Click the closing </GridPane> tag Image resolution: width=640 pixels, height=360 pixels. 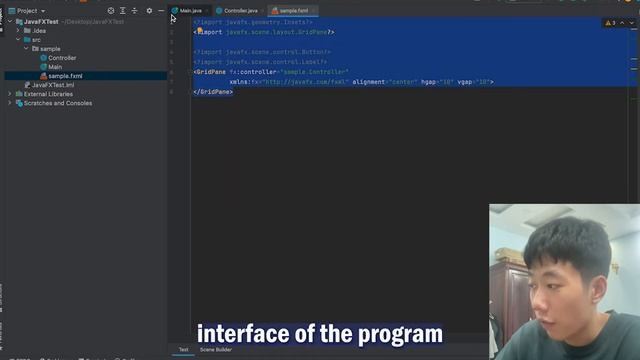tap(213, 92)
